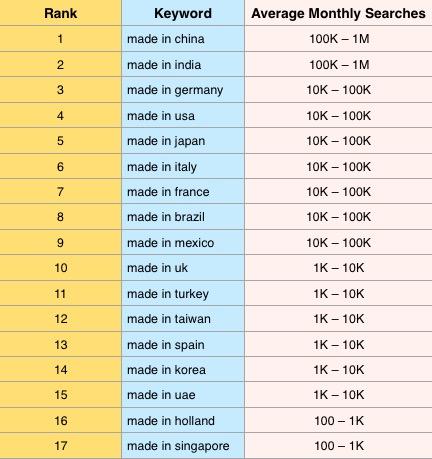Click the 'made in singapore' cell
The width and height of the screenshot is (432, 459).
[183, 446]
